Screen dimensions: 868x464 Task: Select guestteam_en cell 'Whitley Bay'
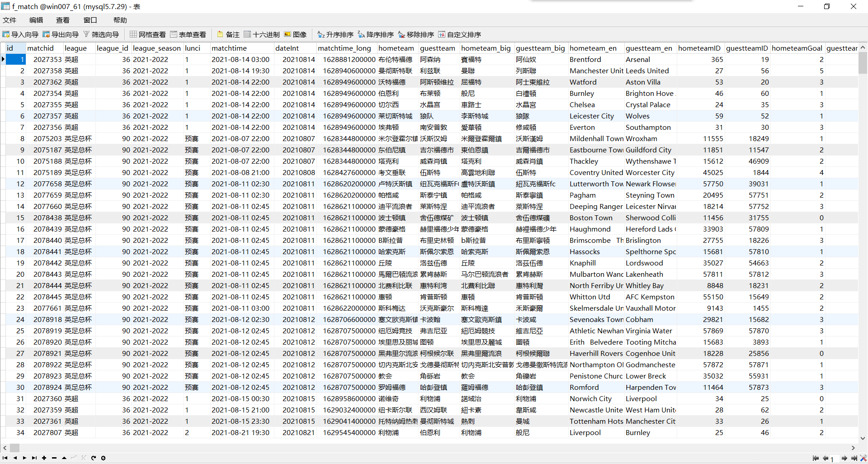(651, 285)
